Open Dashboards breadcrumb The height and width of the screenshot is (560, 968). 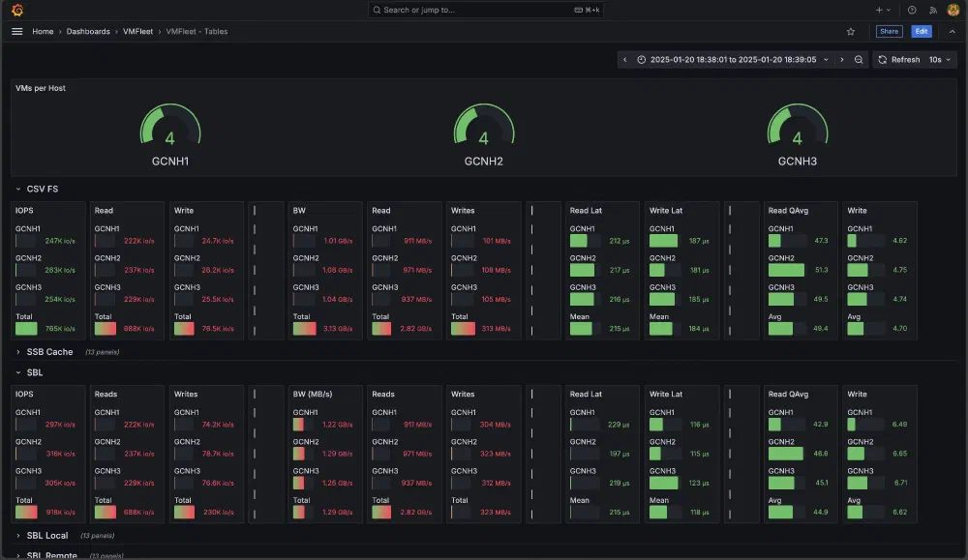click(x=88, y=32)
